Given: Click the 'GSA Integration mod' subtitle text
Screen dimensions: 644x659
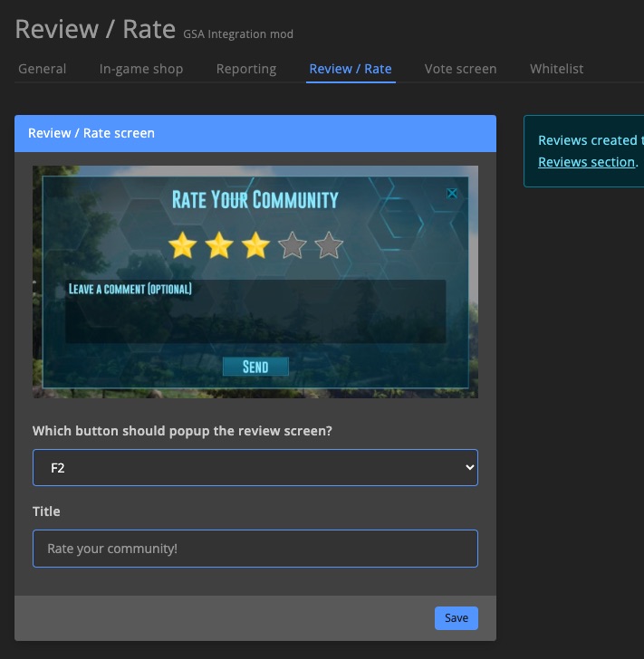Looking at the screenshot, I should 238,34.
